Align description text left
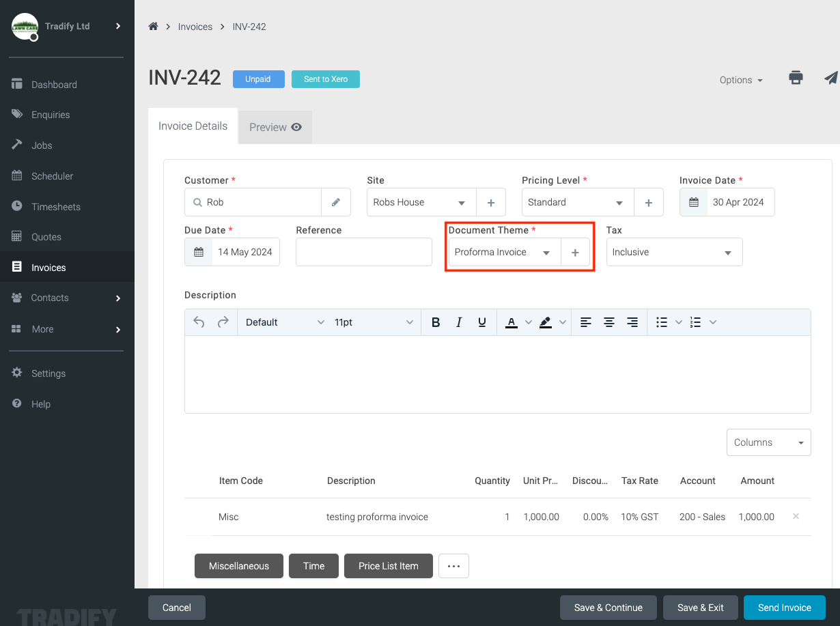 (586, 322)
